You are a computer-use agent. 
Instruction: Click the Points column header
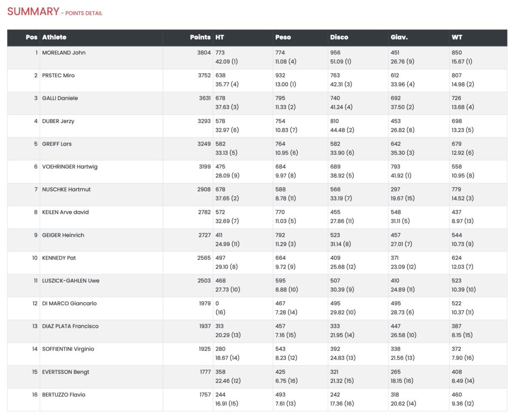point(200,37)
